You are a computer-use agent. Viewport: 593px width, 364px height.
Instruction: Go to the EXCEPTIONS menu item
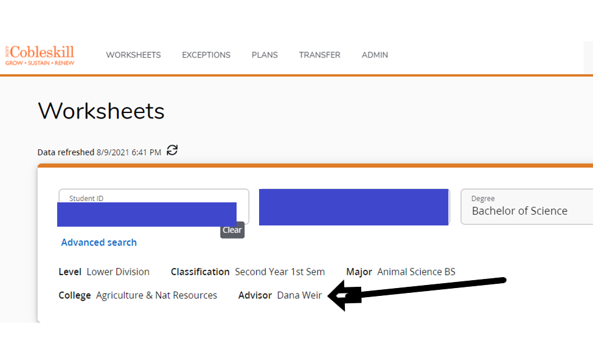(206, 55)
